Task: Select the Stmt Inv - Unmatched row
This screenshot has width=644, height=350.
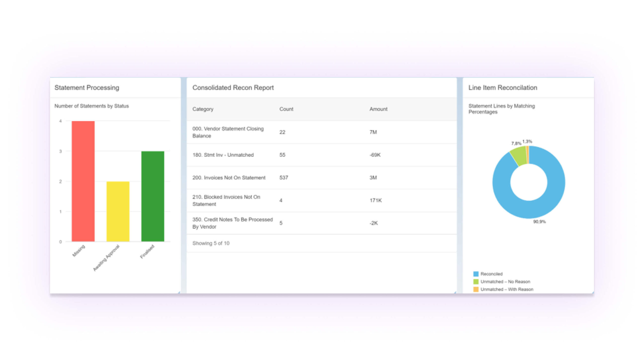Action: (223, 155)
